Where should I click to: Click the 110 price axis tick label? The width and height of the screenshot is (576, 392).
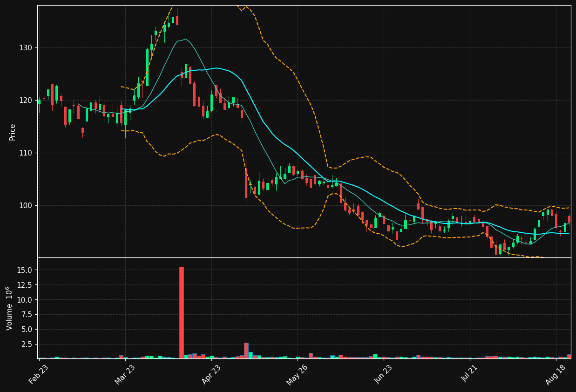(x=26, y=153)
